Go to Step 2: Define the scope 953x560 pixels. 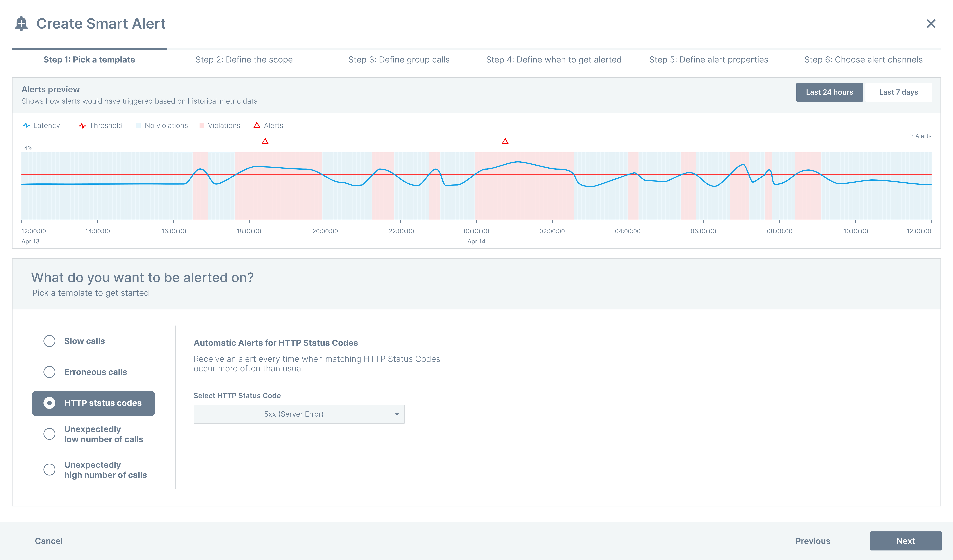(x=244, y=60)
